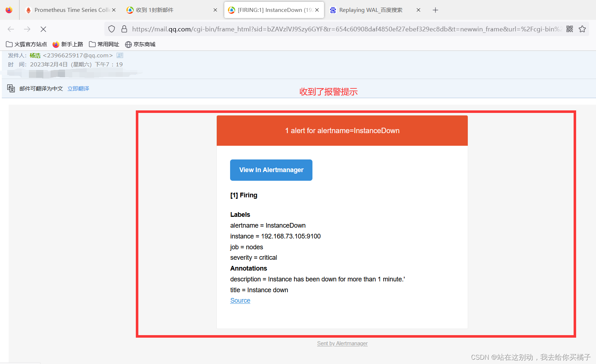596x364 pixels.
Task: Click the back navigation arrow
Action: coord(10,29)
